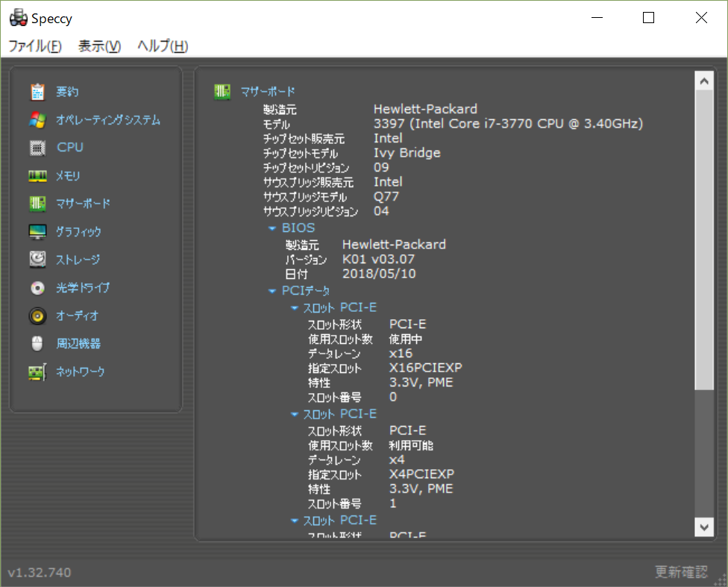The height and width of the screenshot is (587, 728).
Task: Open the ヘルプ(H) menu
Action: coord(163,46)
